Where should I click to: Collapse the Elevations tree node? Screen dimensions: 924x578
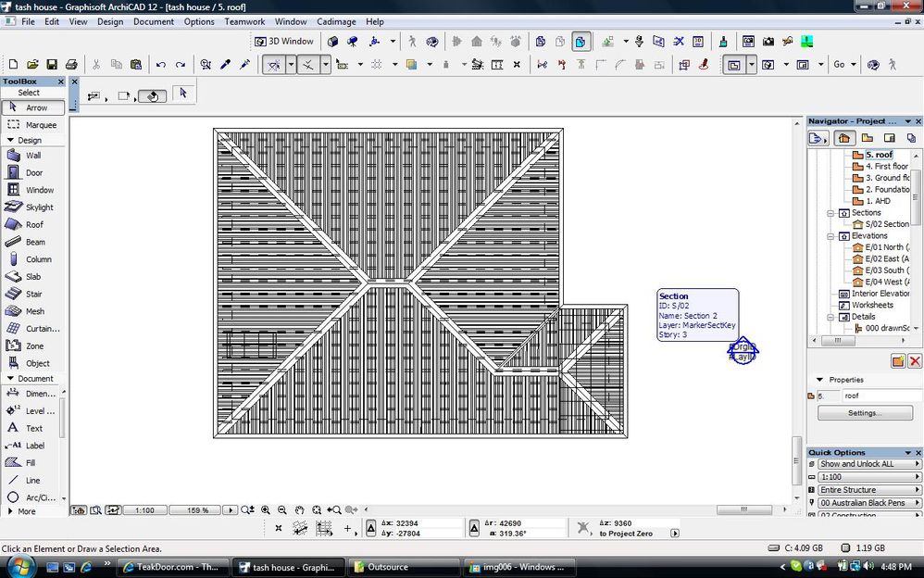coord(830,236)
